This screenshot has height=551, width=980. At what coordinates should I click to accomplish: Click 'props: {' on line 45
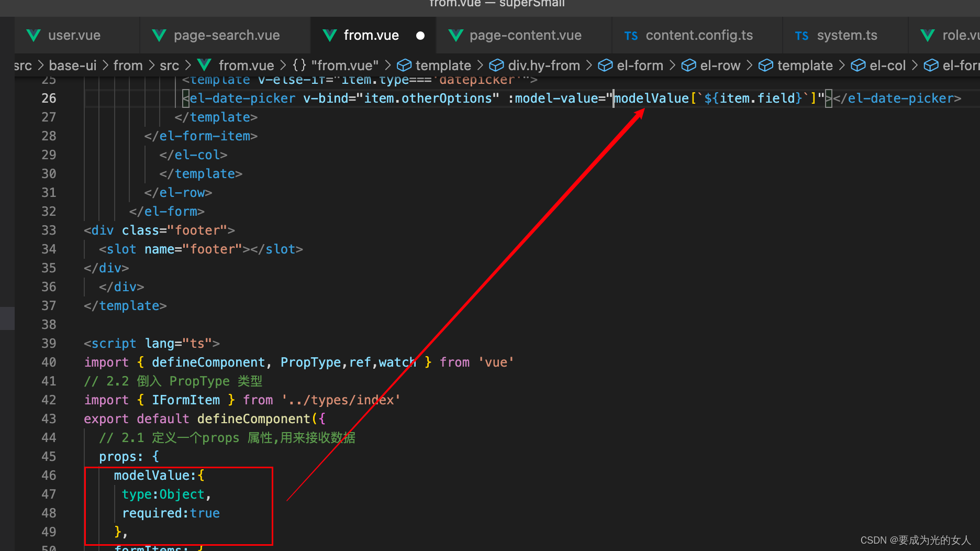(x=129, y=457)
